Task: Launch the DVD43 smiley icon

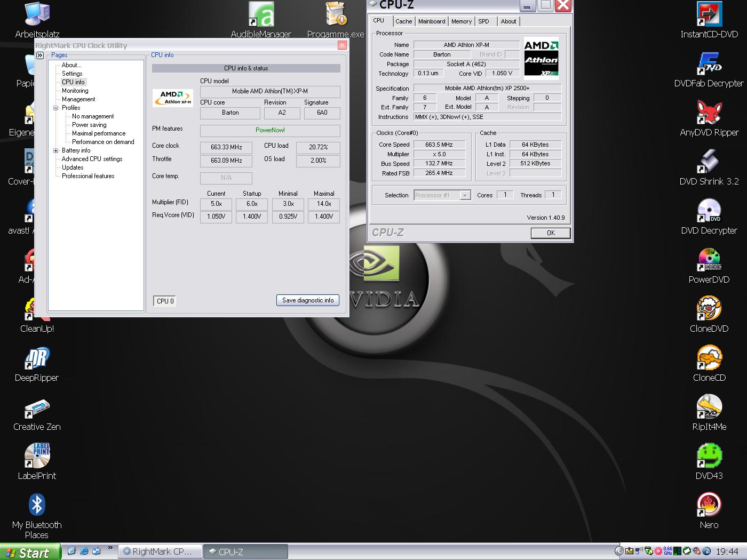Action: coord(709,457)
